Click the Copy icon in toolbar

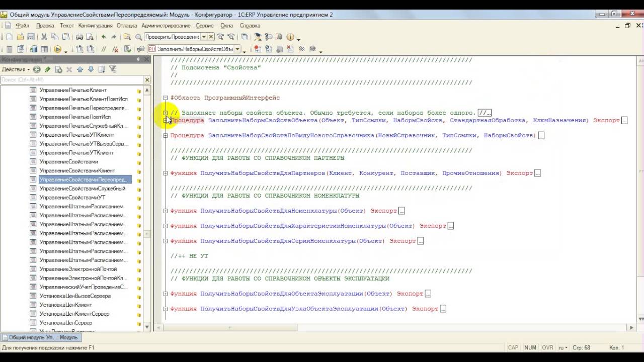tap(54, 37)
